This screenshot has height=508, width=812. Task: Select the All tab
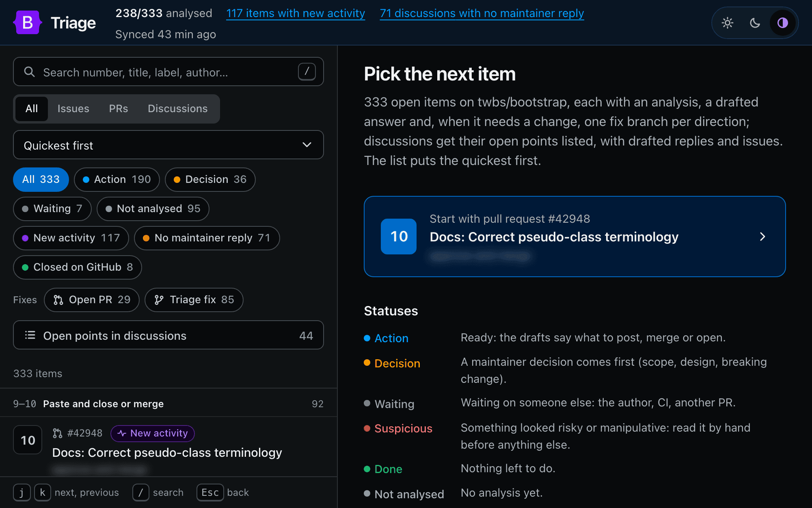click(32, 109)
